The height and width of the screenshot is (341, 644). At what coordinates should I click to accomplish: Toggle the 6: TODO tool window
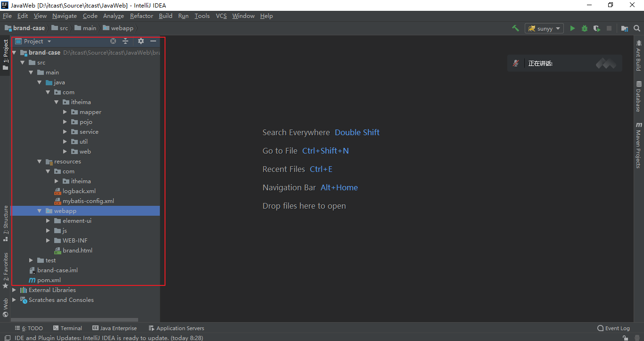click(x=29, y=328)
